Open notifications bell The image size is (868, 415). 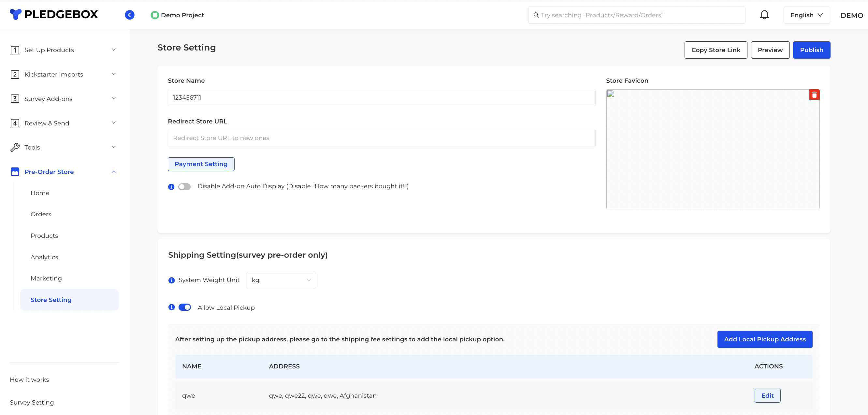coord(764,15)
